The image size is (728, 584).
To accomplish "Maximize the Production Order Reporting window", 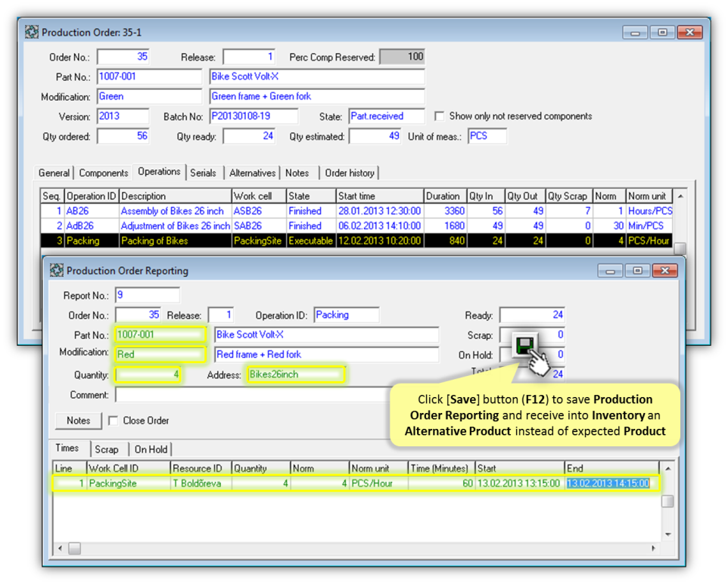I will [x=637, y=270].
